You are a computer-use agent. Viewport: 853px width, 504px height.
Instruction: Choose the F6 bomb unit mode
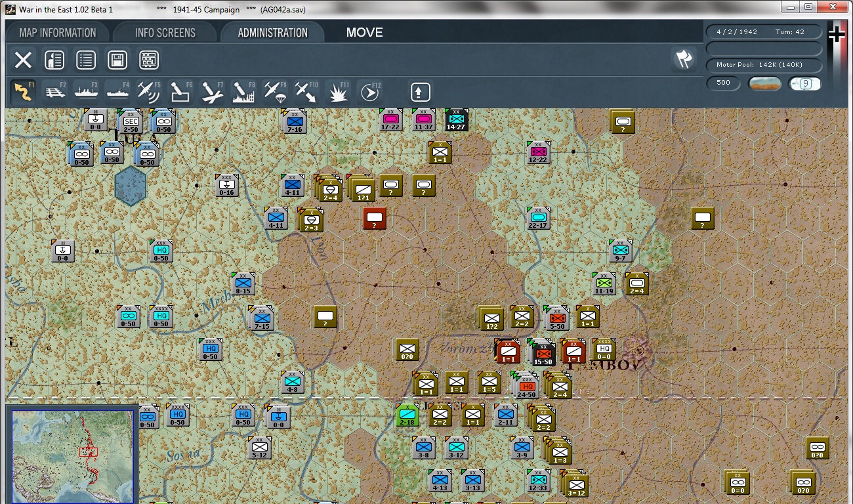[x=181, y=92]
